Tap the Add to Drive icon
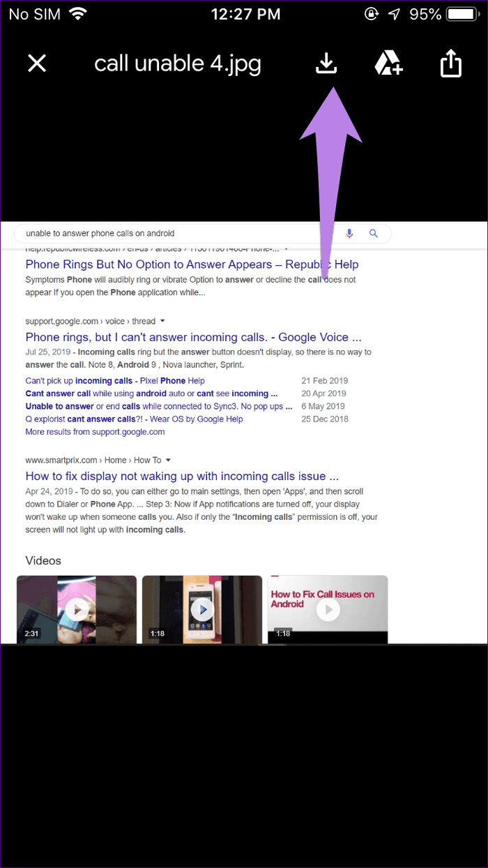 click(388, 63)
